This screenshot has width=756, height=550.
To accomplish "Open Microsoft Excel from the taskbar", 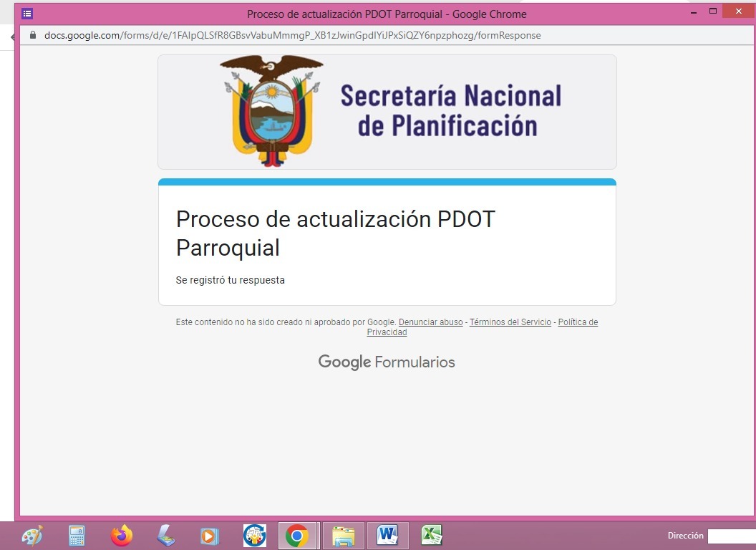I will (431, 535).
